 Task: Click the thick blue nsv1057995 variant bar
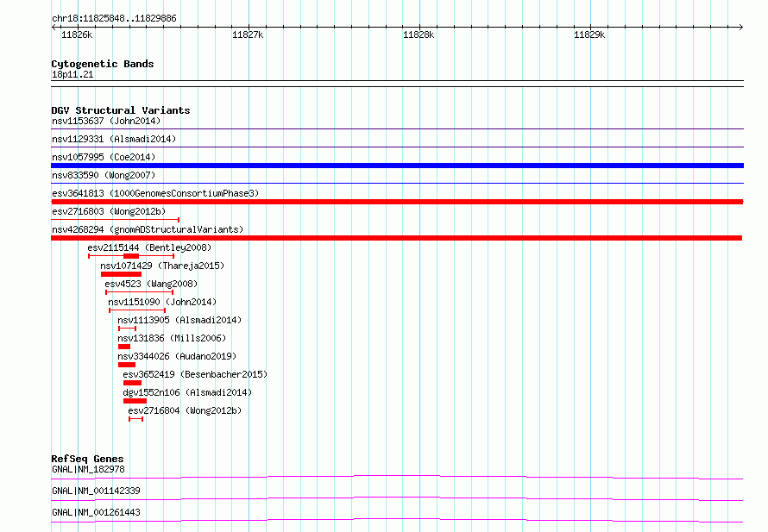click(x=397, y=166)
